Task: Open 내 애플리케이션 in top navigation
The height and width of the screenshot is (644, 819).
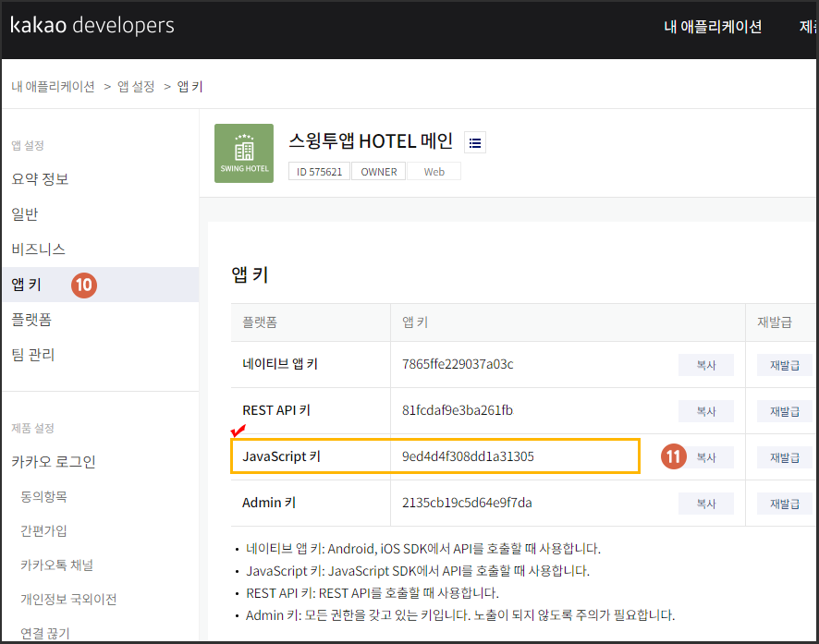Action: pos(713,27)
